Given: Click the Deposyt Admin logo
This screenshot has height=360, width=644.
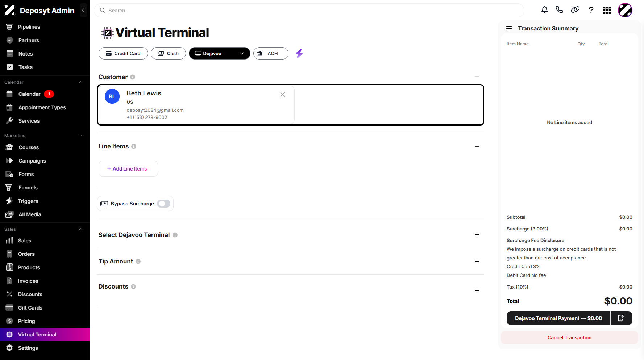Looking at the screenshot, I should 10,11.
